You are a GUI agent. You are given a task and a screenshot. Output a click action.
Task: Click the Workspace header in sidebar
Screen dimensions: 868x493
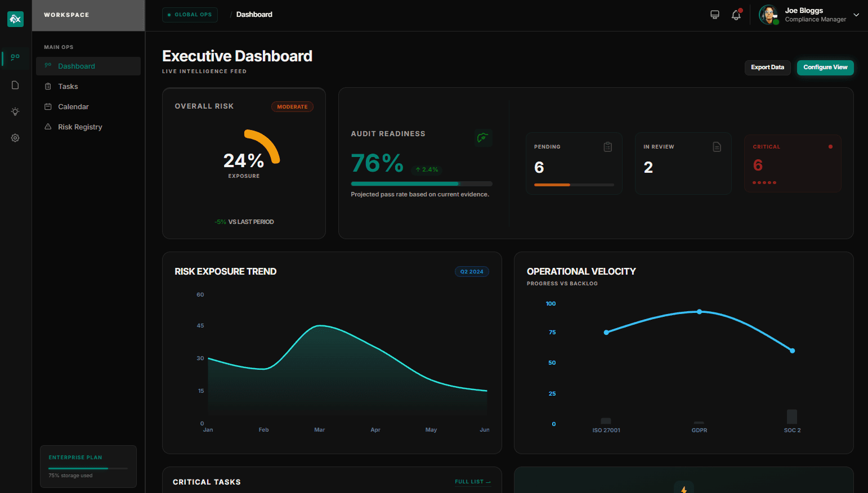pyautogui.click(x=88, y=15)
